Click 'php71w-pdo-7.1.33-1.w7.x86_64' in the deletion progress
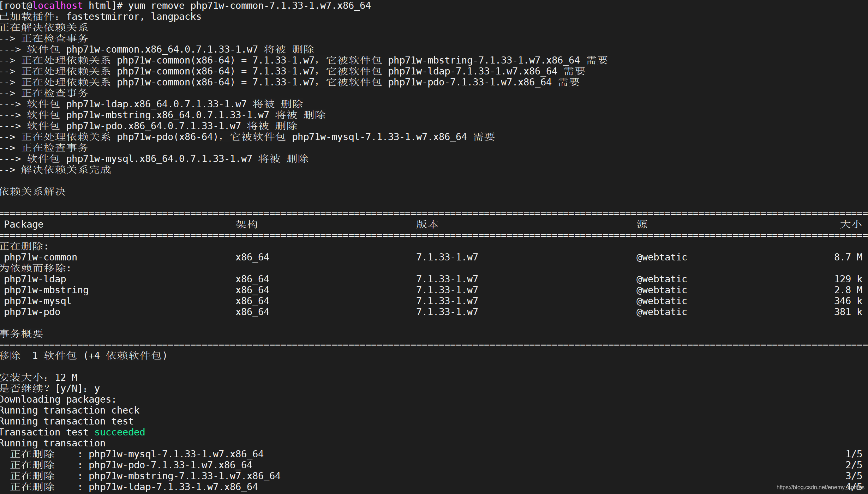This screenshot has height=494, width=868. click(x=170, y=465)
